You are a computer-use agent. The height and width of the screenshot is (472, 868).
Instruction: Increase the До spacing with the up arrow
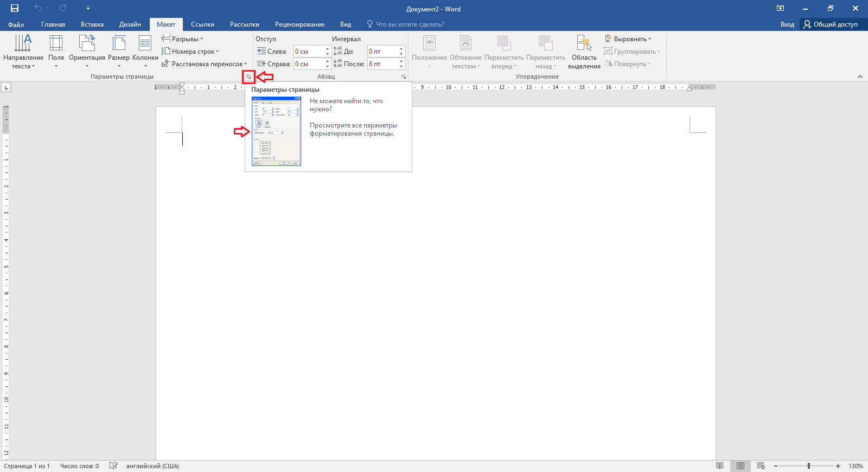click(x=401, y=49)
